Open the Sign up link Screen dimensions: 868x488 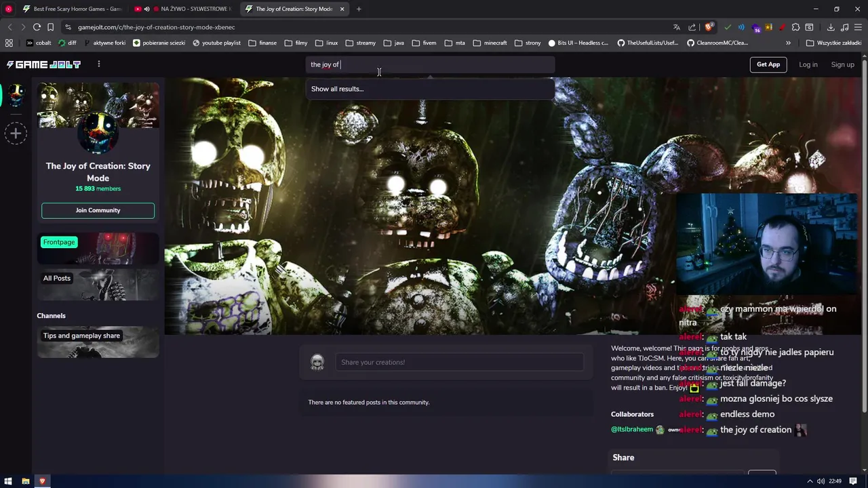(x=842, y=64)
